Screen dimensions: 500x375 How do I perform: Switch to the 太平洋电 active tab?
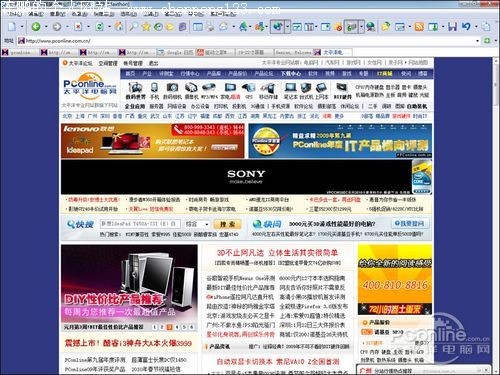click(333, 52)
